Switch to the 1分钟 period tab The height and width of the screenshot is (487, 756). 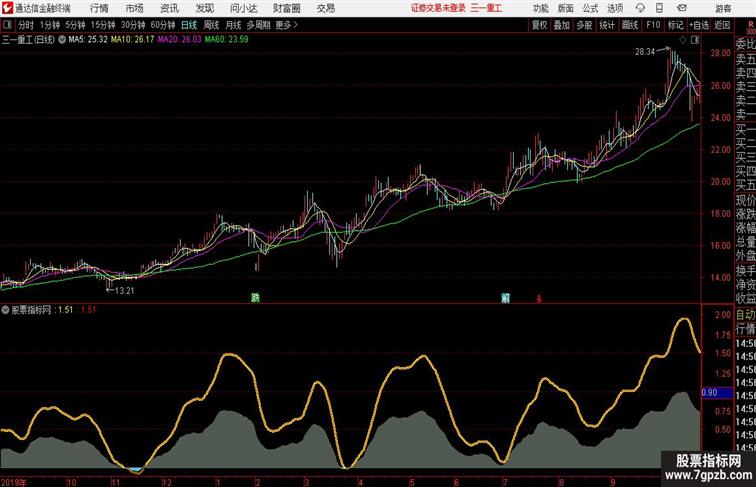coord(50,25)
